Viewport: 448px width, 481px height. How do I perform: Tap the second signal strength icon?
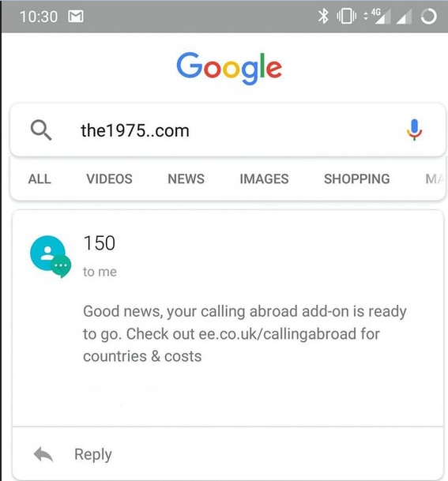coord(404,17)
